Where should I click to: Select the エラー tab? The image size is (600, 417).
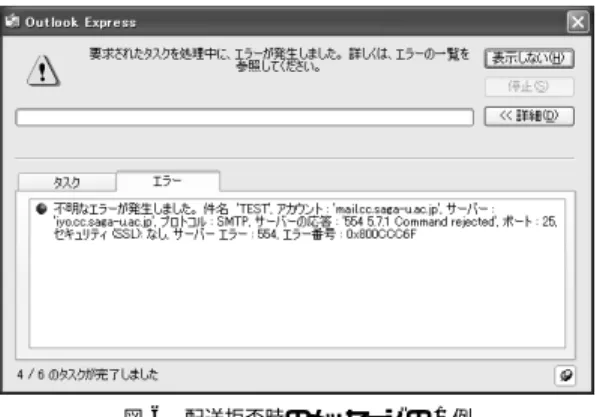[x=168, y=181]
